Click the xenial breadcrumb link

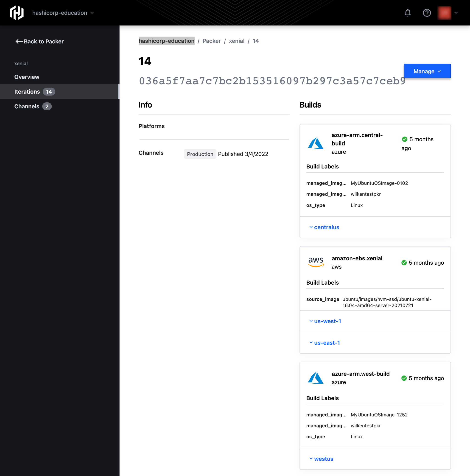click(237, 41)
